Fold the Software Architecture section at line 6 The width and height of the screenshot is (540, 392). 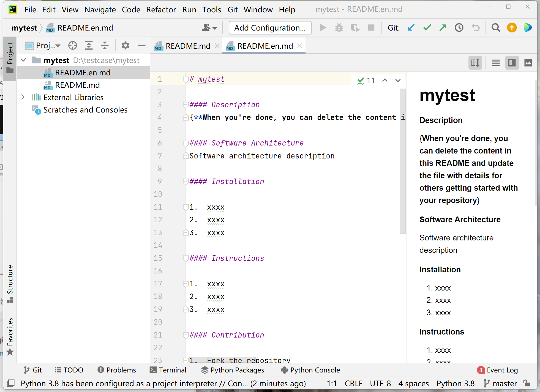[186, 143]
